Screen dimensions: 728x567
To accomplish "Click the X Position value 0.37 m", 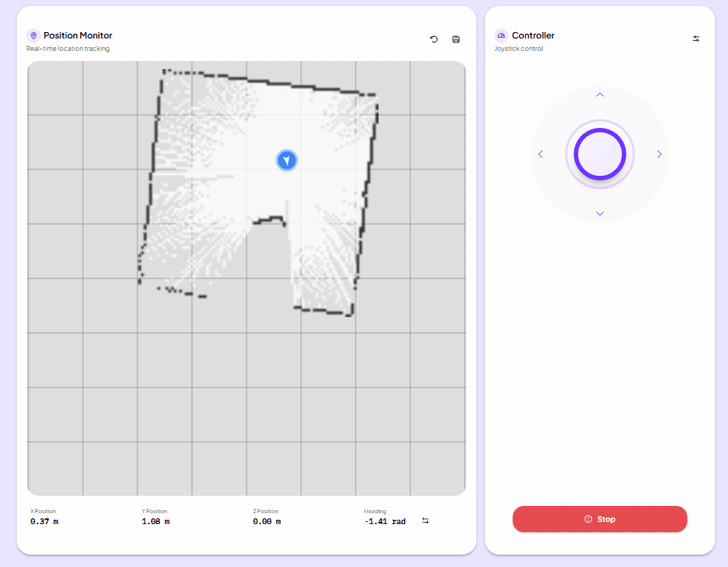I will [x=44, y=521].
